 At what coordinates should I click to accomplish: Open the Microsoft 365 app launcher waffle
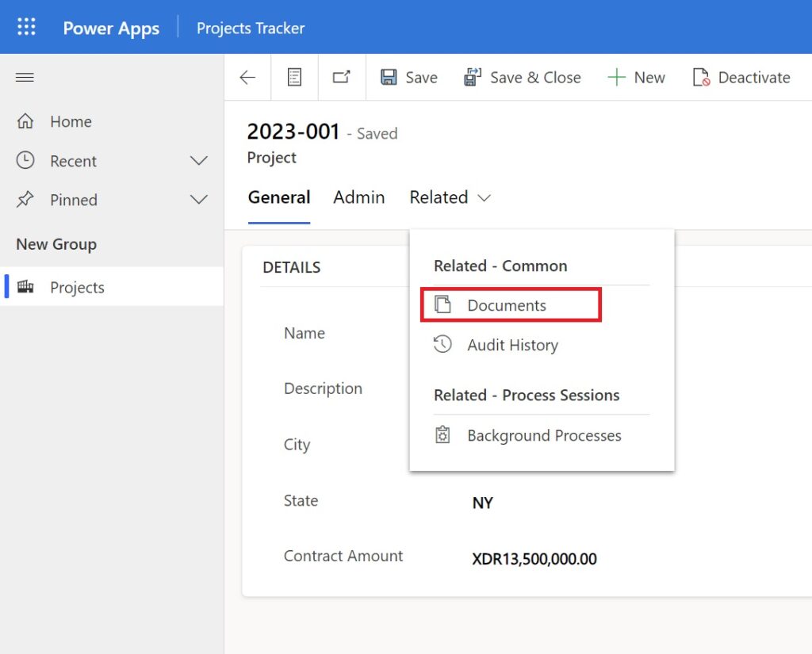pos(26,26)
